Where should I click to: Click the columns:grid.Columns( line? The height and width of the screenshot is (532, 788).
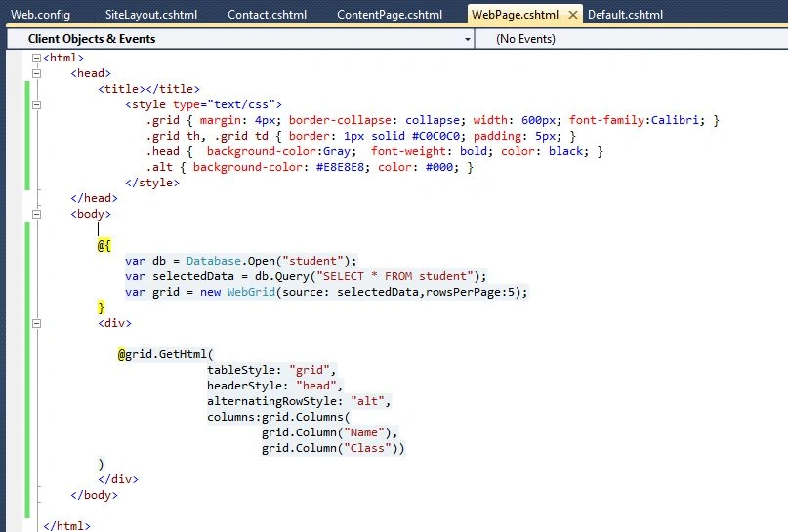tap(278, 417)
